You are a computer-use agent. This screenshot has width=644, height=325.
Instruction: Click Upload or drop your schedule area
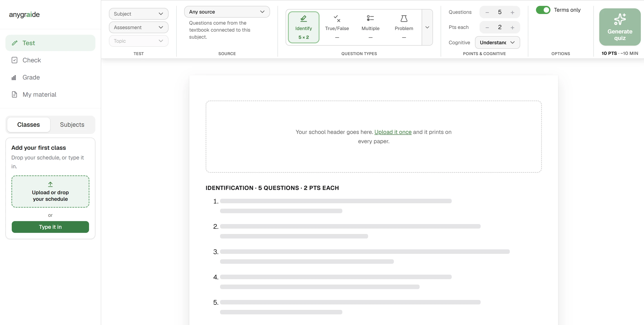[50, 192]
